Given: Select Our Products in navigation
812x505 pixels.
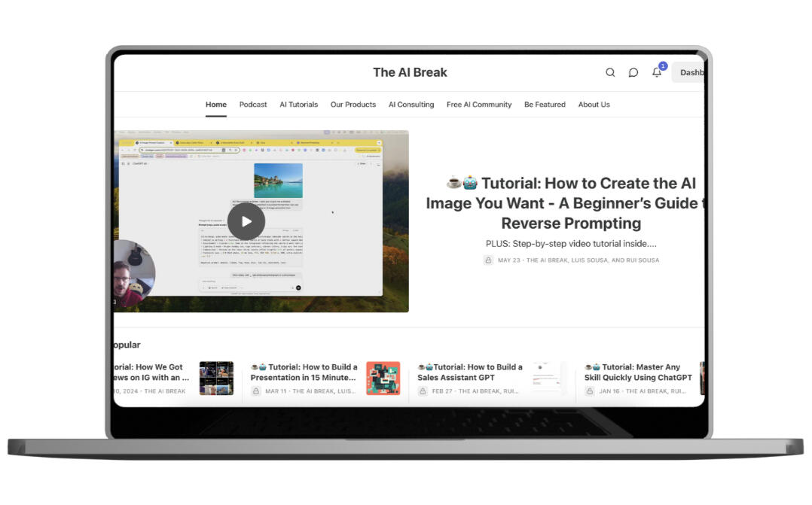Looking at the screenshot, I should 353,105.
